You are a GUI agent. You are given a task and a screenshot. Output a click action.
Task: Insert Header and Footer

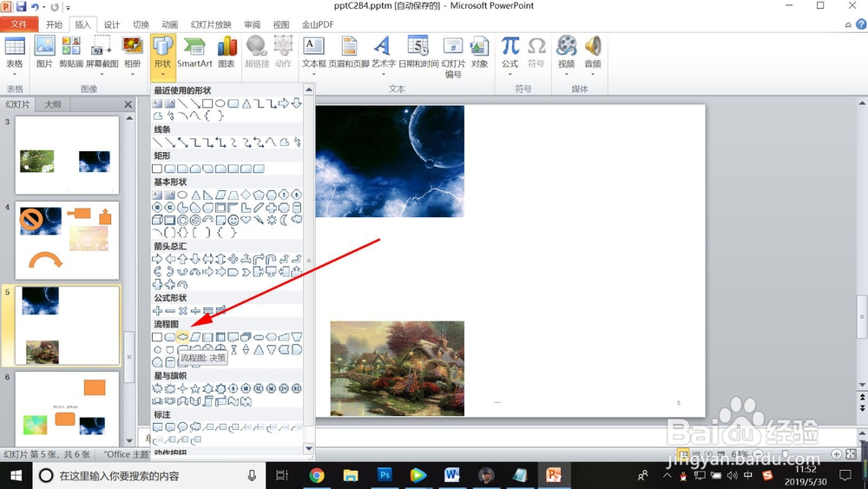pyautogui.click(x=349, y=52)
